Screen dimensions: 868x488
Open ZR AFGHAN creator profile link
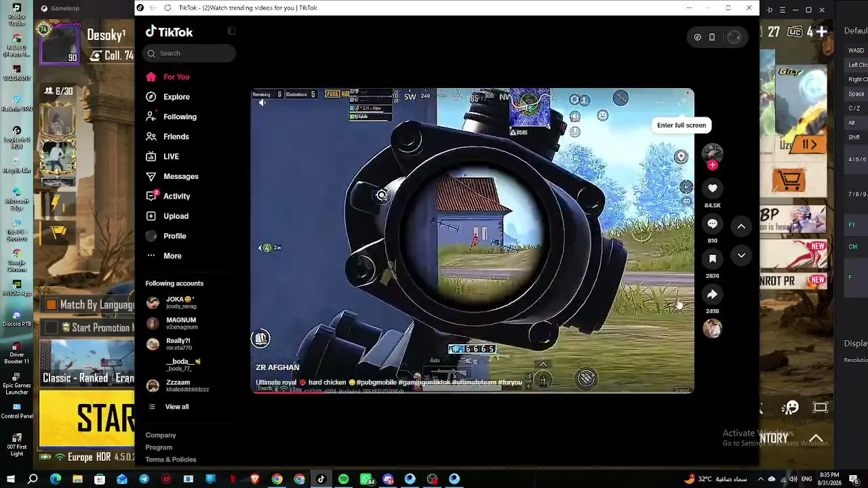[277, 367]
